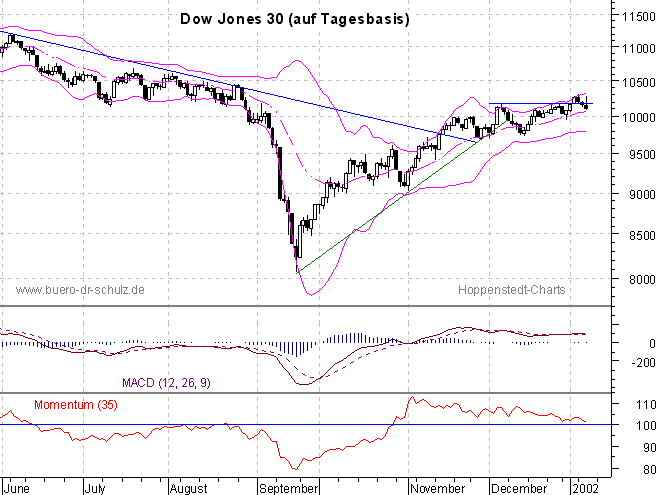Click the 110 momentum axis value
The height and width of the screenshot is (495, 659).
[646, 405]
